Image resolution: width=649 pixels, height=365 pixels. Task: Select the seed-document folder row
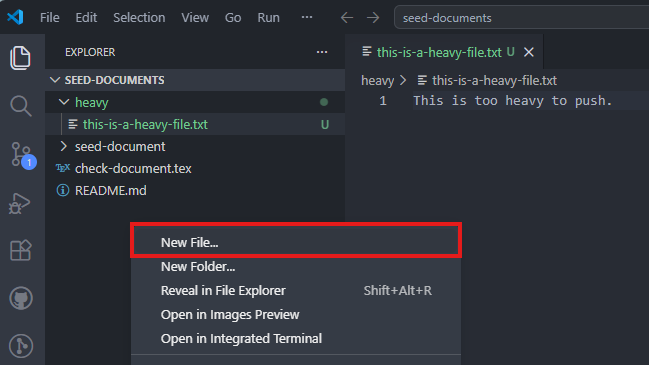tap(195, 146)
